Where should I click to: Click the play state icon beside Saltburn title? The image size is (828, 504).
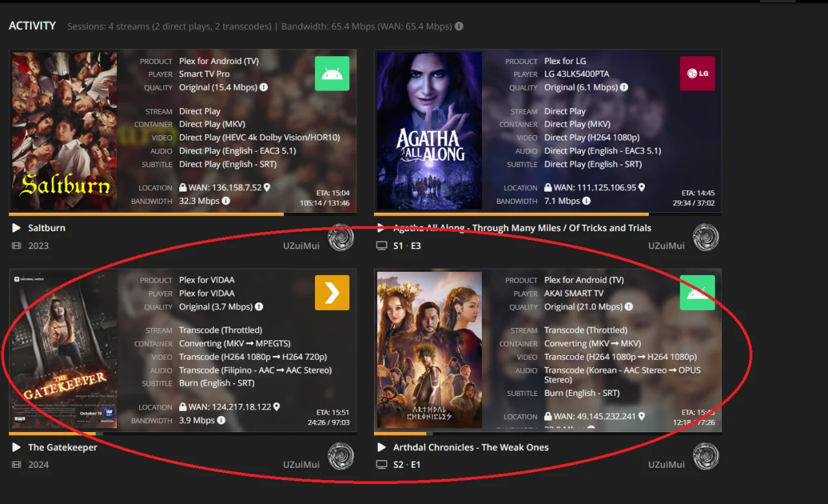coord(17,228)
